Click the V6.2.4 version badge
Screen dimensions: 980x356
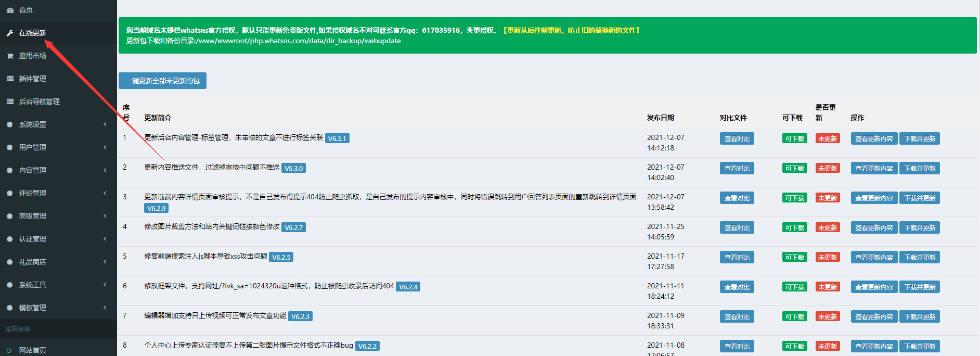click(408, 287)
